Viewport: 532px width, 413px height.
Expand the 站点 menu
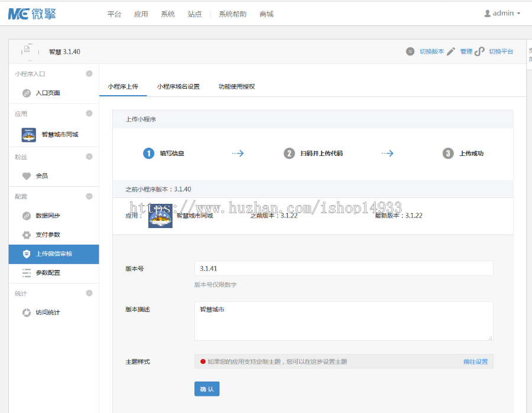click(x=195, y=14)
